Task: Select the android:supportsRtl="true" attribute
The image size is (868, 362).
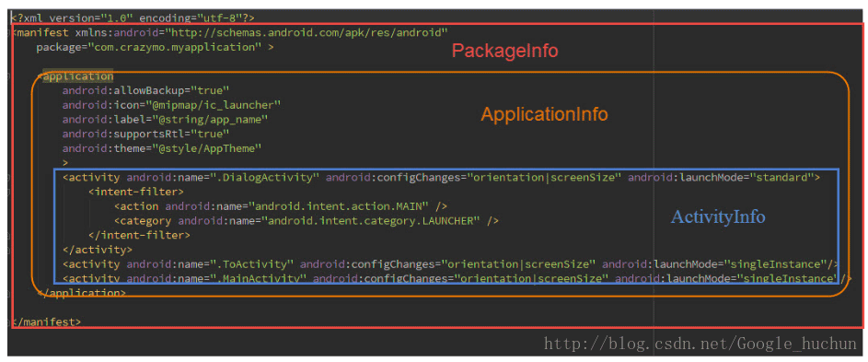Action: pyautogui.click(x=145, y=134)
